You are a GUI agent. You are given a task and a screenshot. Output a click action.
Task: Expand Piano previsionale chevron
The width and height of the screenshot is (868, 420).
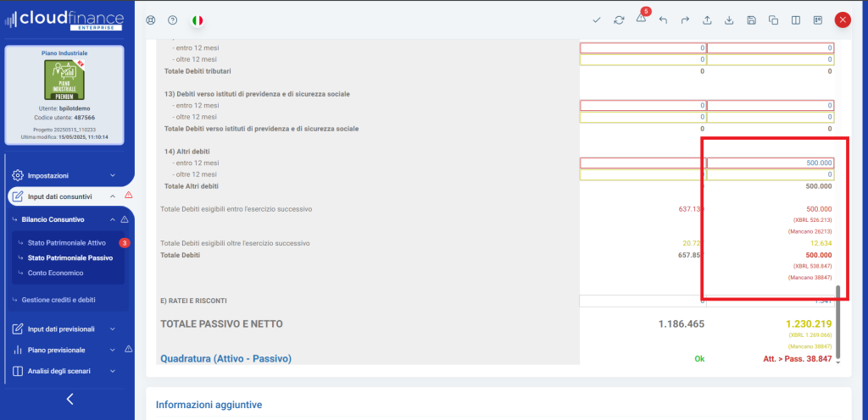[x=113, y=350]
